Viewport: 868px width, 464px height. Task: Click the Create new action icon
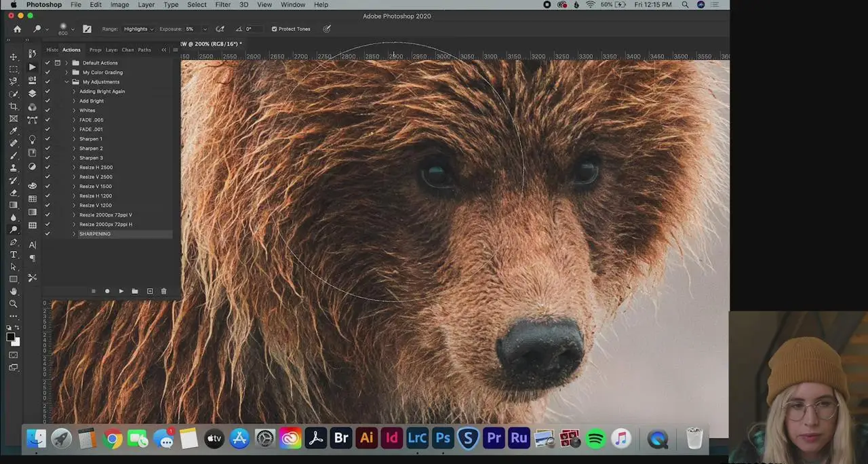point(150,291)
